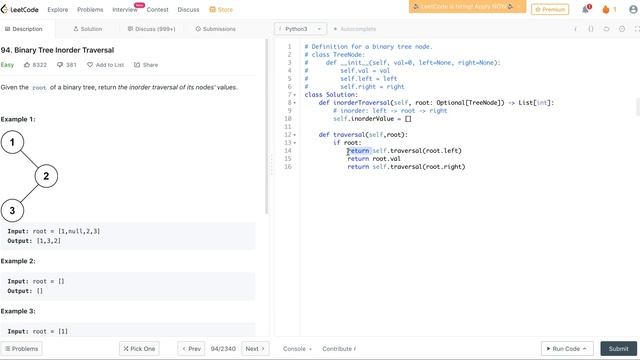Open the Python3 language dropdown
This screenshot has height=360, width=640.
(x=300, y=29)
